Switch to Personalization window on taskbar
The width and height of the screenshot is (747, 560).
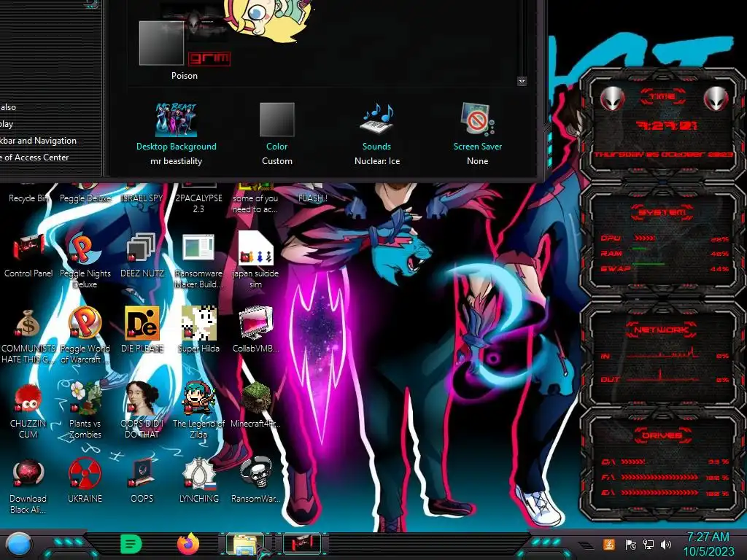click(x=302, y=544)
